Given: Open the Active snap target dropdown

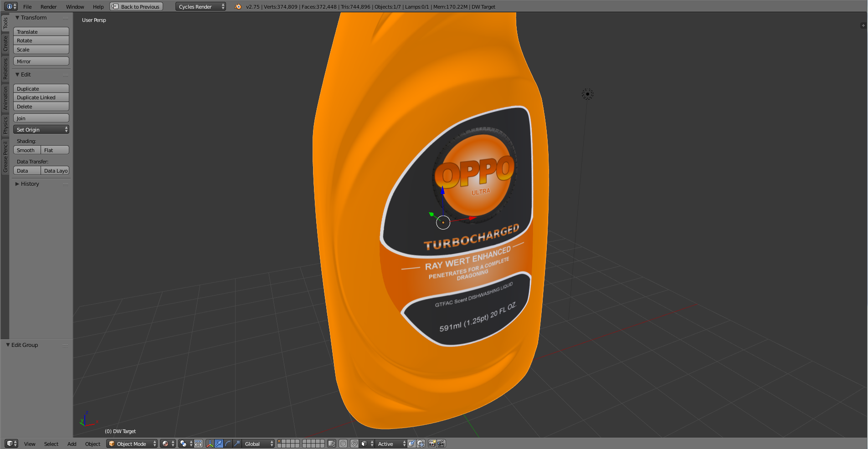Looking at the screenshot, I should (391, 444).
